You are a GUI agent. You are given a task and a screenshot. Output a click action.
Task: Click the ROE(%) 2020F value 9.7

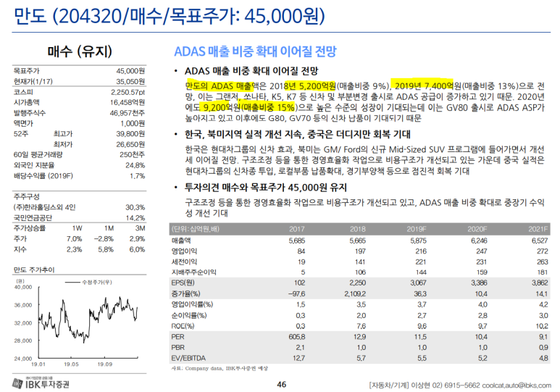[x=482, y=326]
